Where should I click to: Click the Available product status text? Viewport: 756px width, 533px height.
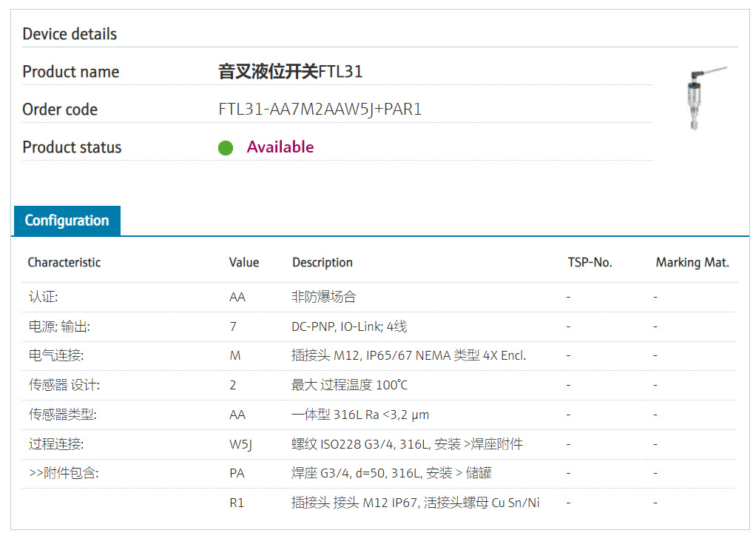280,147
